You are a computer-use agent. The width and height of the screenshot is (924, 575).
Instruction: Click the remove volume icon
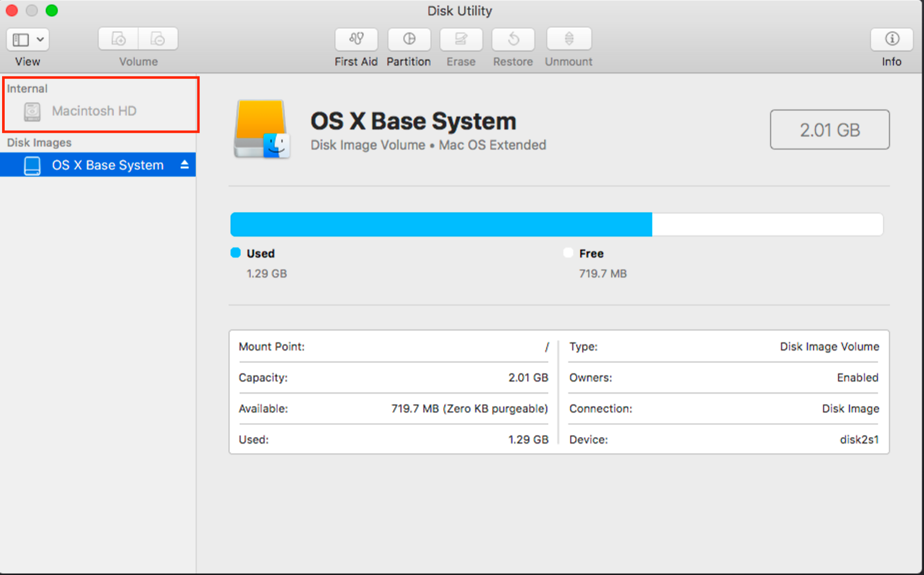tap(158, 39)
